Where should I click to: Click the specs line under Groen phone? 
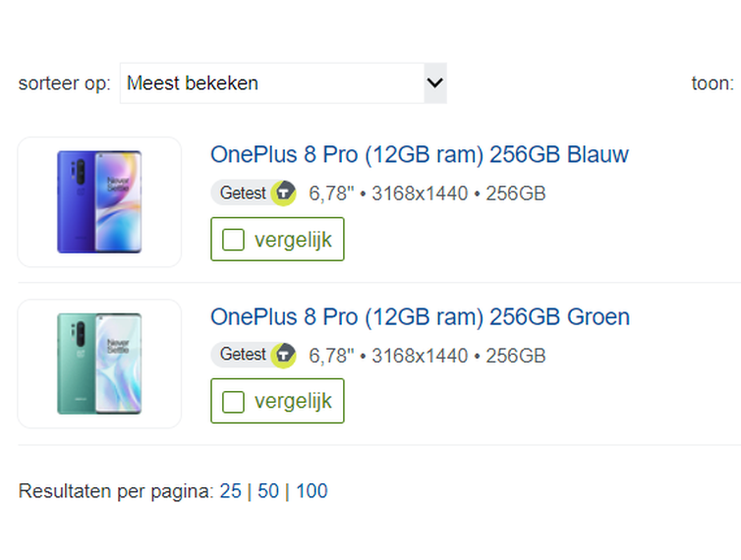(x=427, y=356)
